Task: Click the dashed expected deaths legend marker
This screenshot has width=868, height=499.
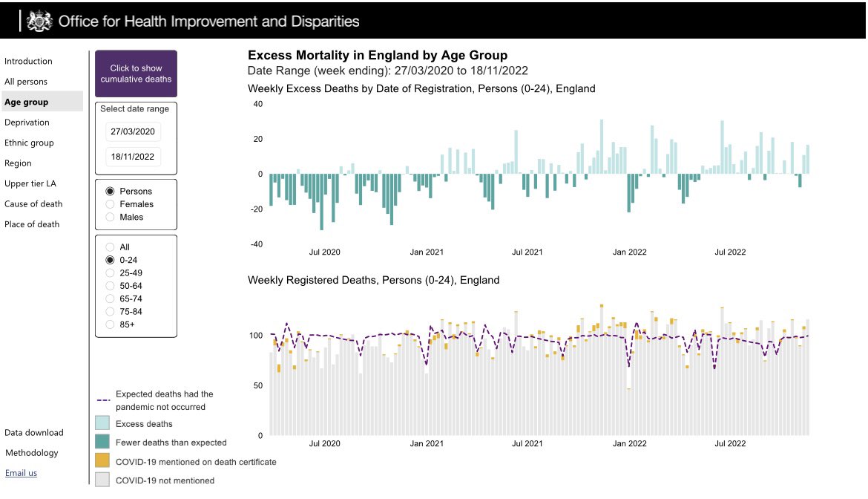Action: (x=104, y=399)
